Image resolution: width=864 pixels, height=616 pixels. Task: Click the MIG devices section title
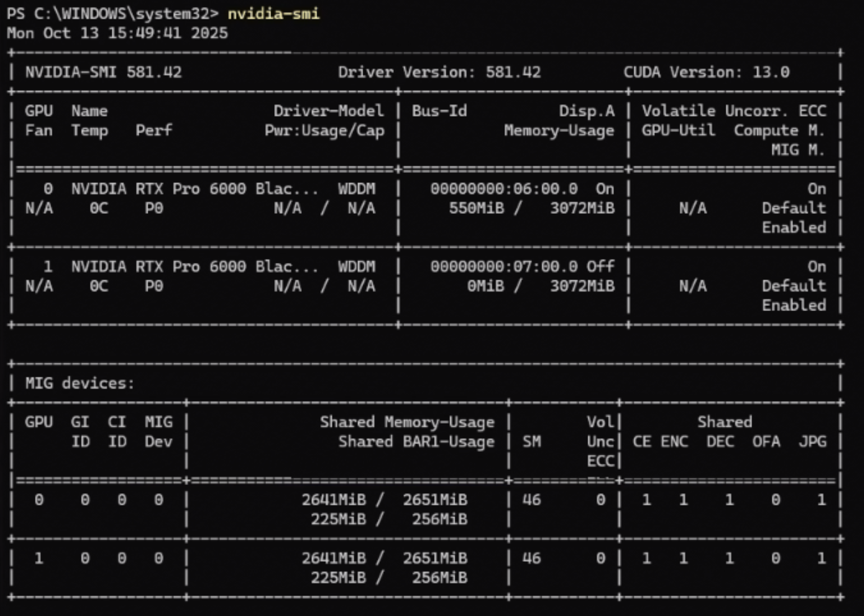[80, 383]
